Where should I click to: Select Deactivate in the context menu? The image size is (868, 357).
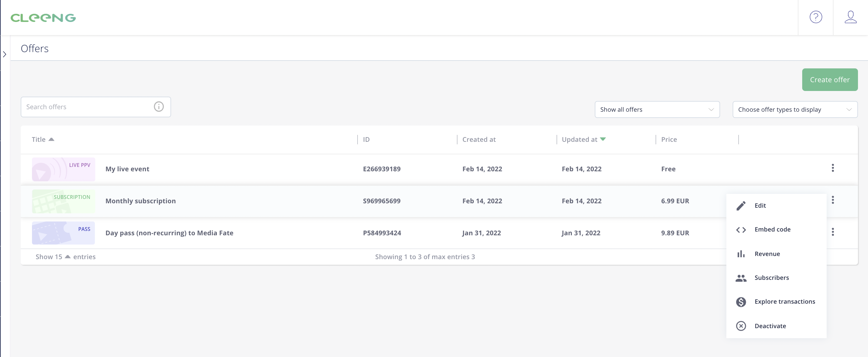click(x=776, y=326)
